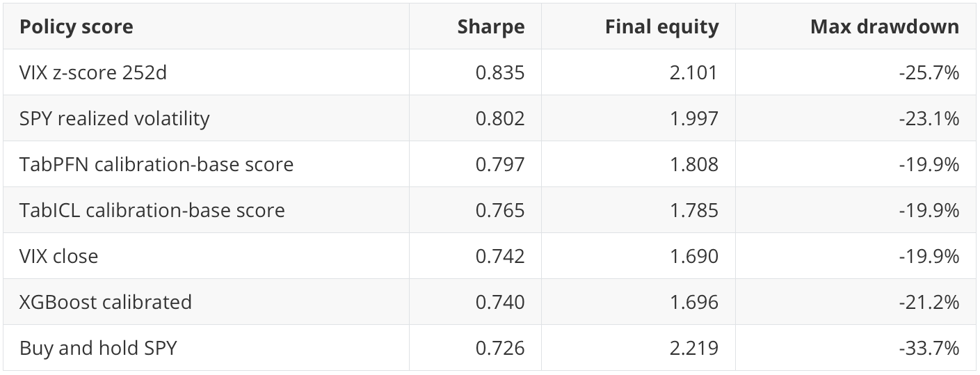Click TabICL calibration-base score cell
Viewport: 980px width, 375px height.
point(152,210)
